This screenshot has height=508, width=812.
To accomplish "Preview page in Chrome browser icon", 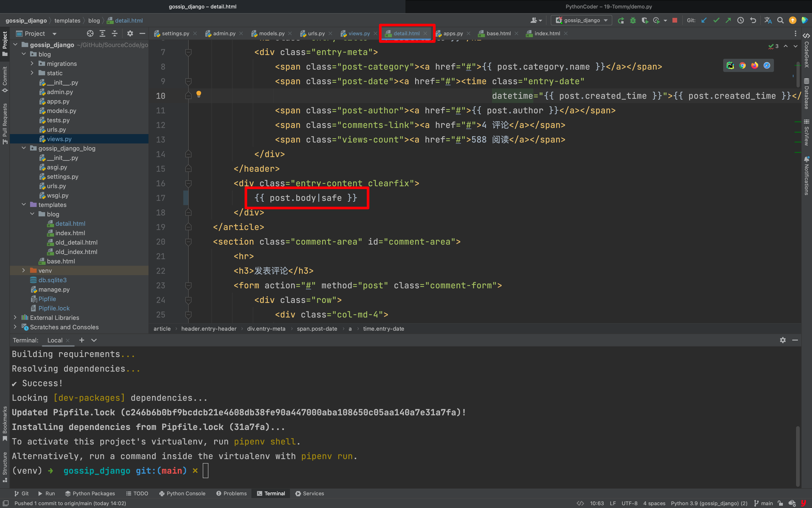I will (x=742, y=66).
